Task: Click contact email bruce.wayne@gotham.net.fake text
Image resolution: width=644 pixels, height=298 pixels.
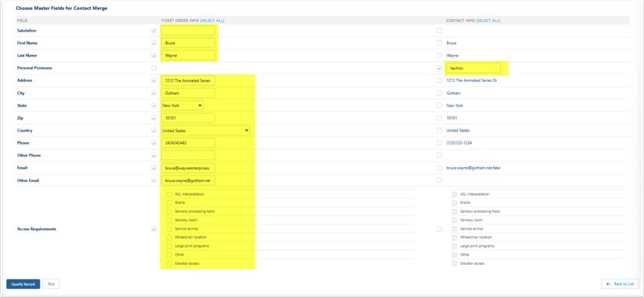Action: [x=473, y=168]
